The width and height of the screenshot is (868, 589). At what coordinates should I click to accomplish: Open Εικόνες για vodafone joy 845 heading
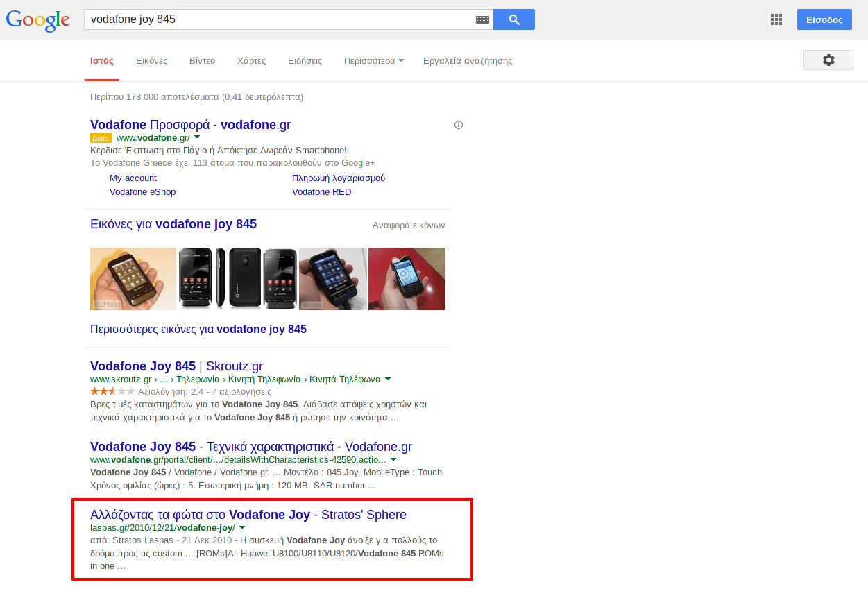coord(173,224)
